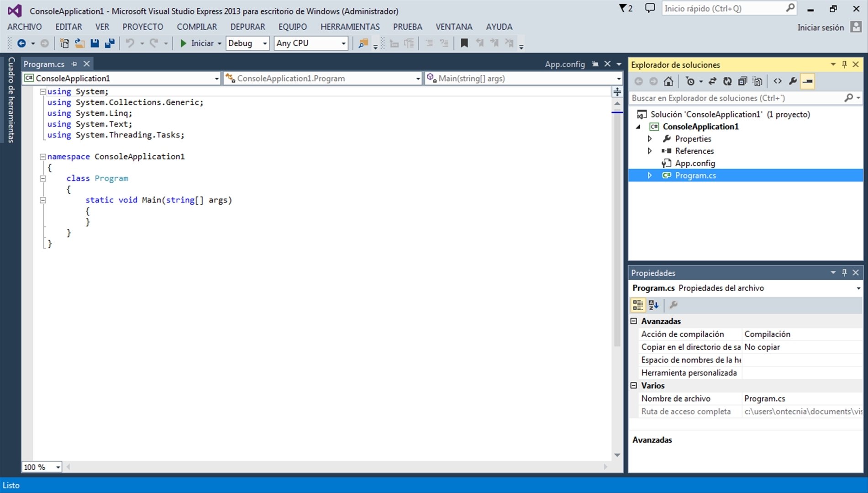Click the View Code angle-brackets icon

pyautogui.click(x=778, y=81)
